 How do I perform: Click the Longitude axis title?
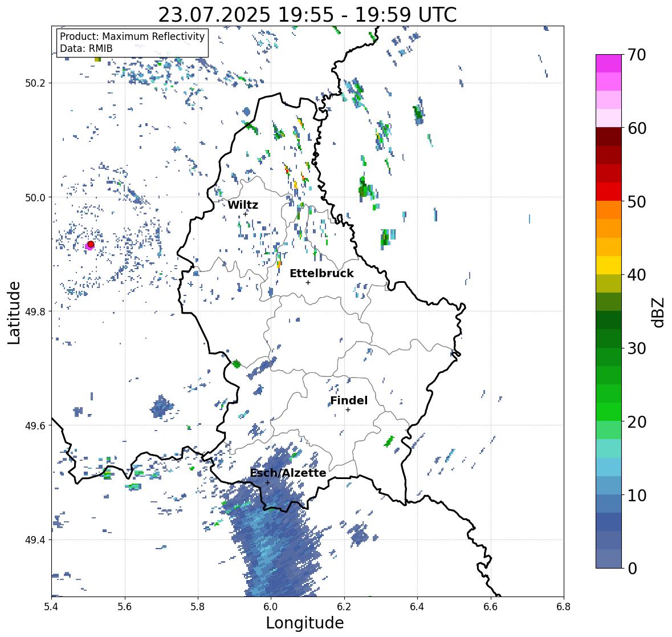pyautogui.click(x=305, y=622)
